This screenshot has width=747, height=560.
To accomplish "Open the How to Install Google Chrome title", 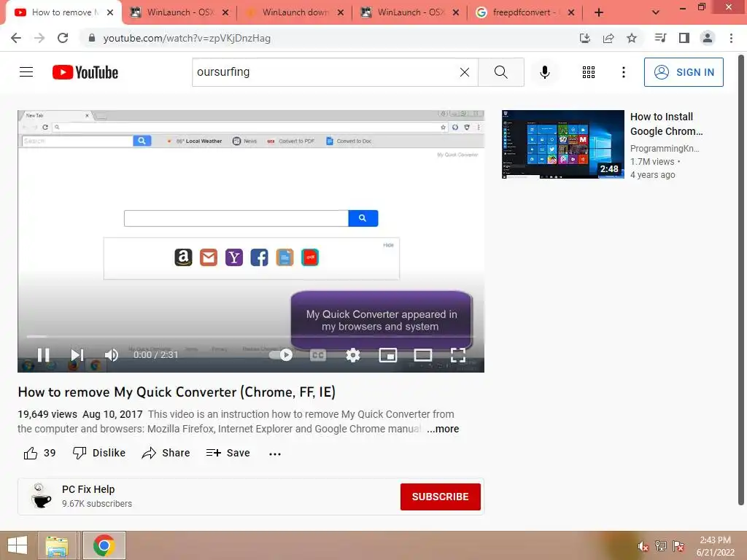I will [667, 124].
